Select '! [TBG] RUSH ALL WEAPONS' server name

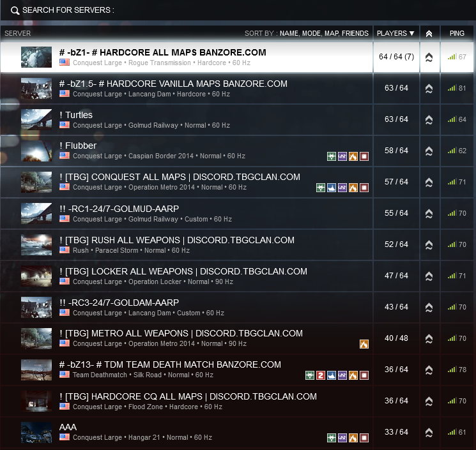pos(177,240)
